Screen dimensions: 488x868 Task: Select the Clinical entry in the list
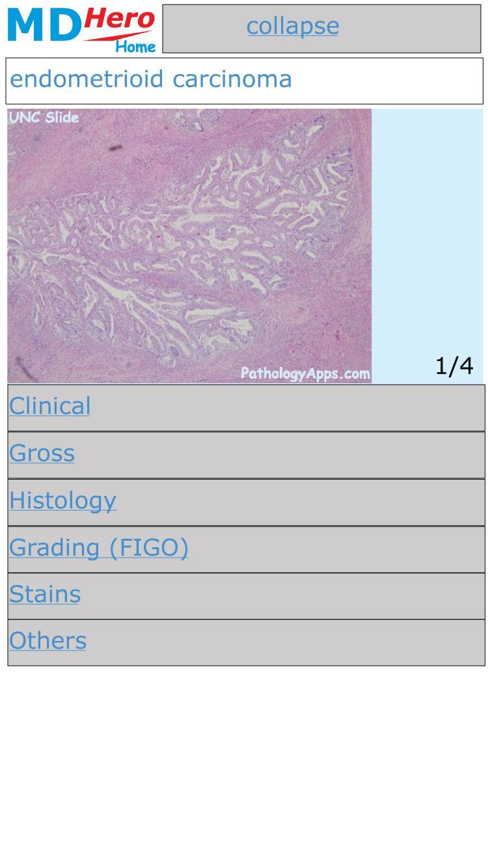49,406
